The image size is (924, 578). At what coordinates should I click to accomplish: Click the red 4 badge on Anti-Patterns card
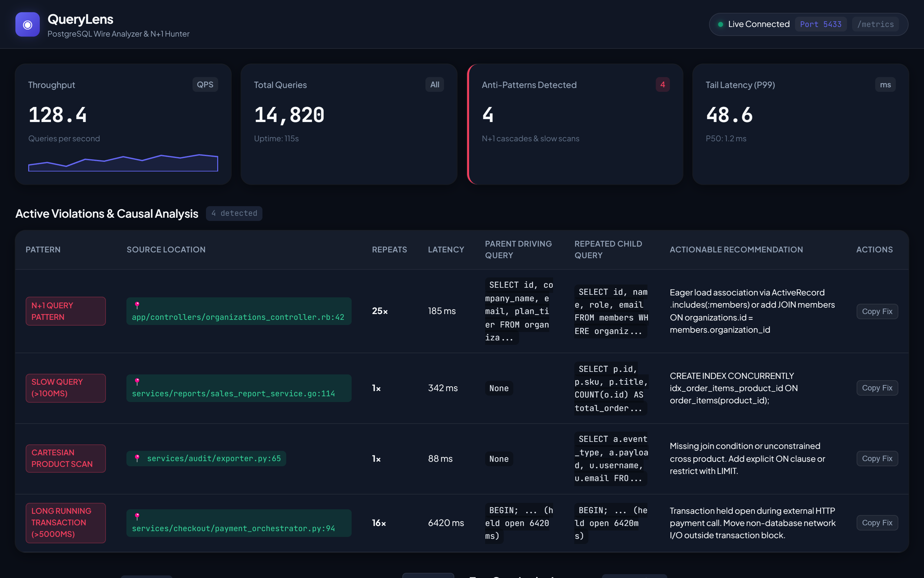(663, 84)
